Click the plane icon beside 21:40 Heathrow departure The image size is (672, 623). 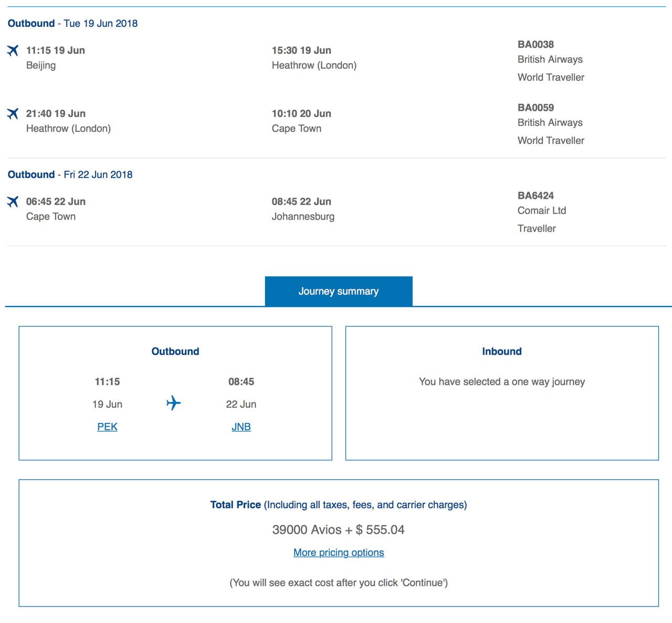(x=13, y=113)
